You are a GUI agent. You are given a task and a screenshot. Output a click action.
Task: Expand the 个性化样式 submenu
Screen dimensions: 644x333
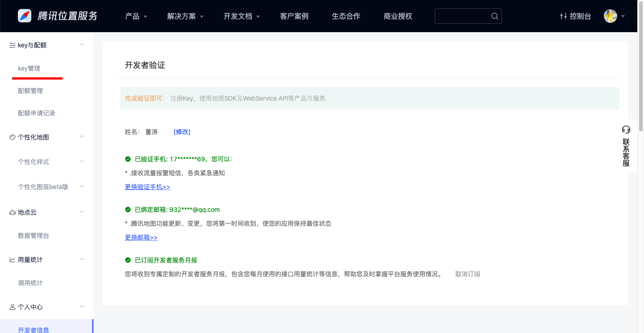coord(82,161)
